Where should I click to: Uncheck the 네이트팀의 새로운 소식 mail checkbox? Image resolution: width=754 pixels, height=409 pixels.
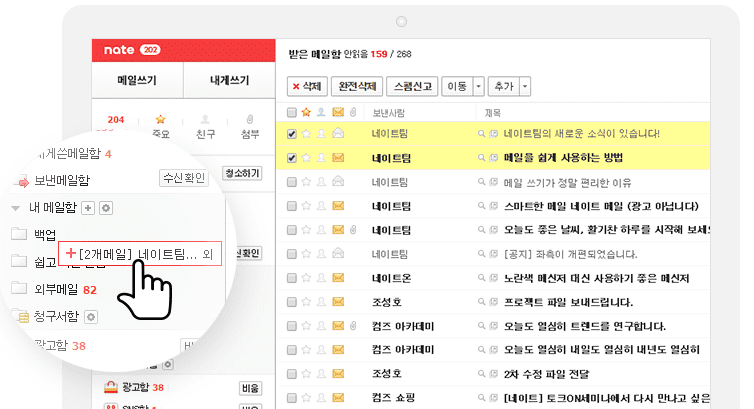pyautogui.click(x=291, y=134)
